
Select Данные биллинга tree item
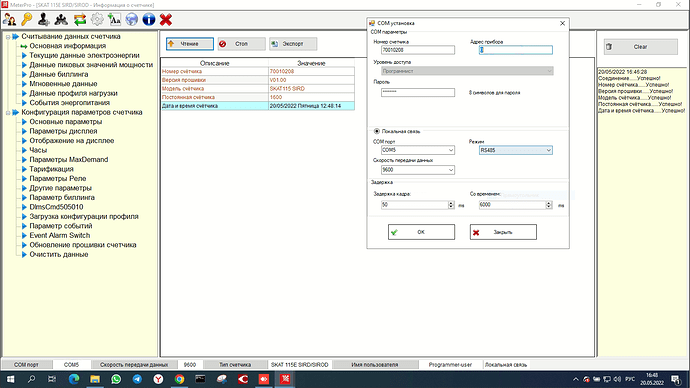[59, 74]
